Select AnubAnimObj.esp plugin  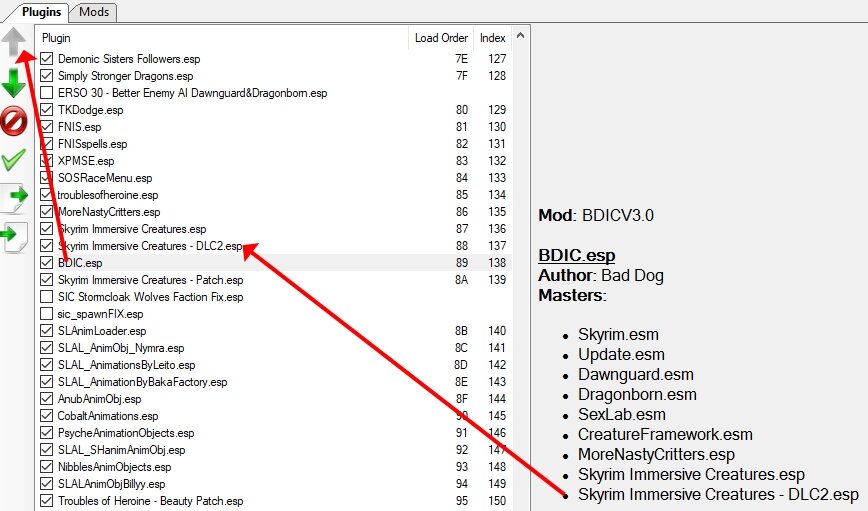click(x=274, y=399)
